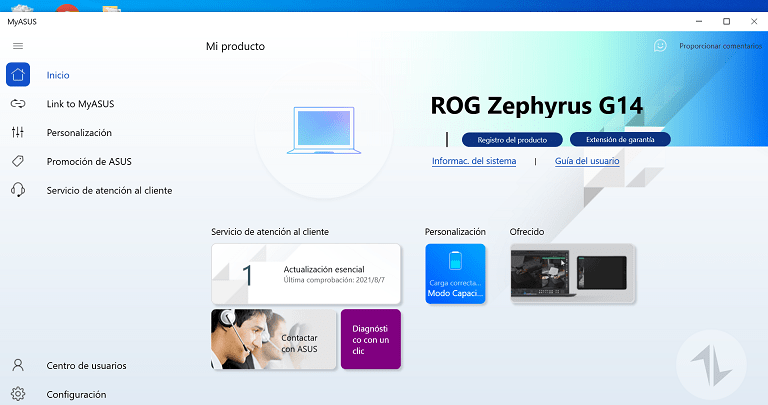
Task: Click the Personalización section heading above tile
Action: (x=455, y=232)
